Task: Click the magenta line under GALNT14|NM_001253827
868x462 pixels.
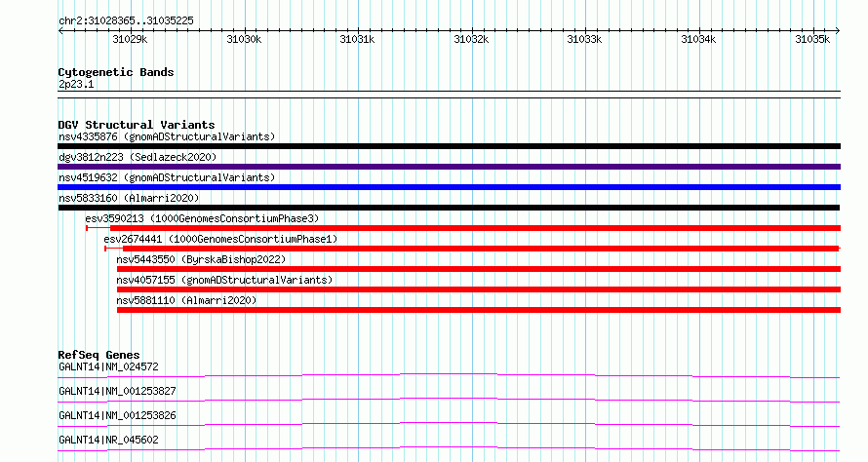Action: 449,400
